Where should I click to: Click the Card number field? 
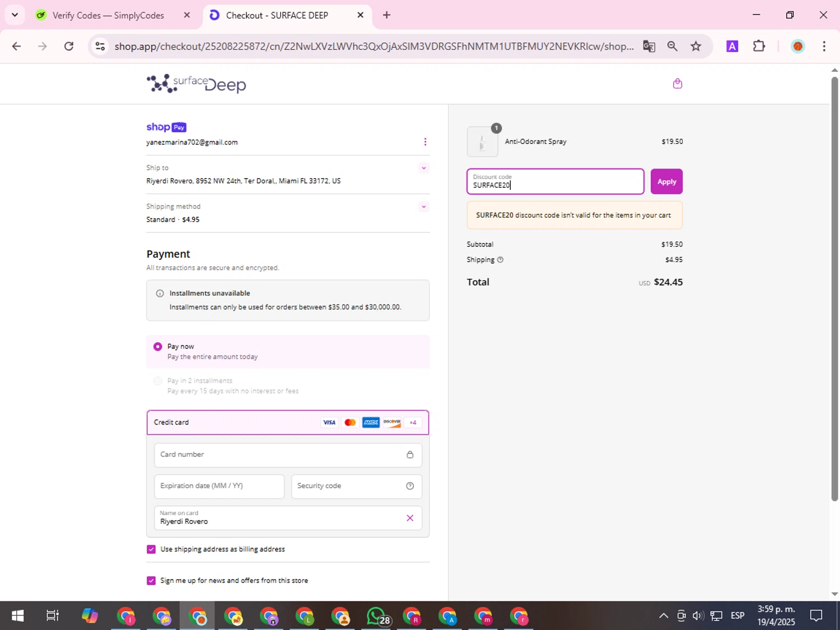(x=288, y=455)
